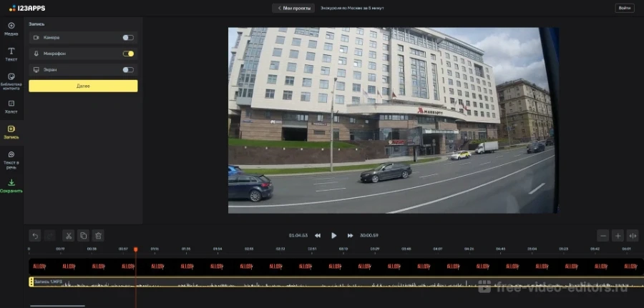Select the Запись recording tab

coord(11,132)
